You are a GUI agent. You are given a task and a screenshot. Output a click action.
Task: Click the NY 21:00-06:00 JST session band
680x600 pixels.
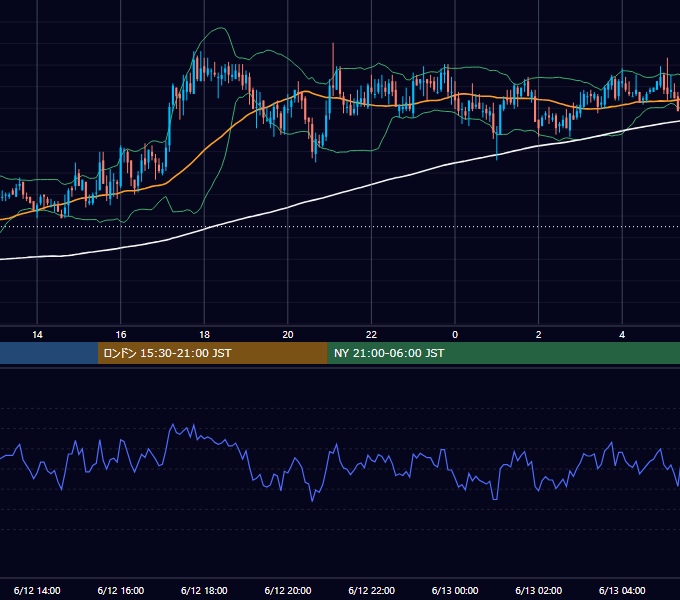point(503,353)
